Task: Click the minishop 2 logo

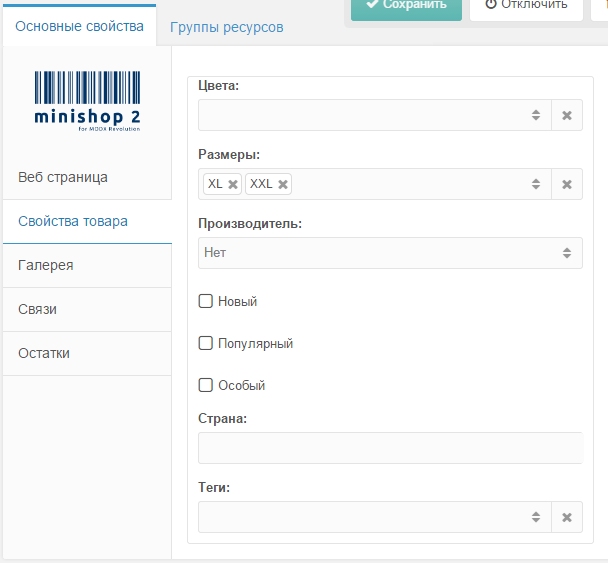Action: [x=87, y=101]
